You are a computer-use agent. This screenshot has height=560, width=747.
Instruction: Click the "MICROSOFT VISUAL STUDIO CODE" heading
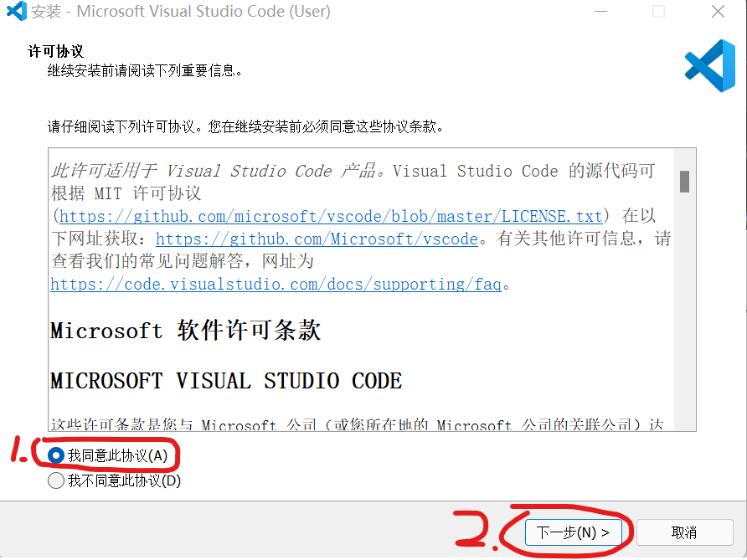click(x=226, y=381)
